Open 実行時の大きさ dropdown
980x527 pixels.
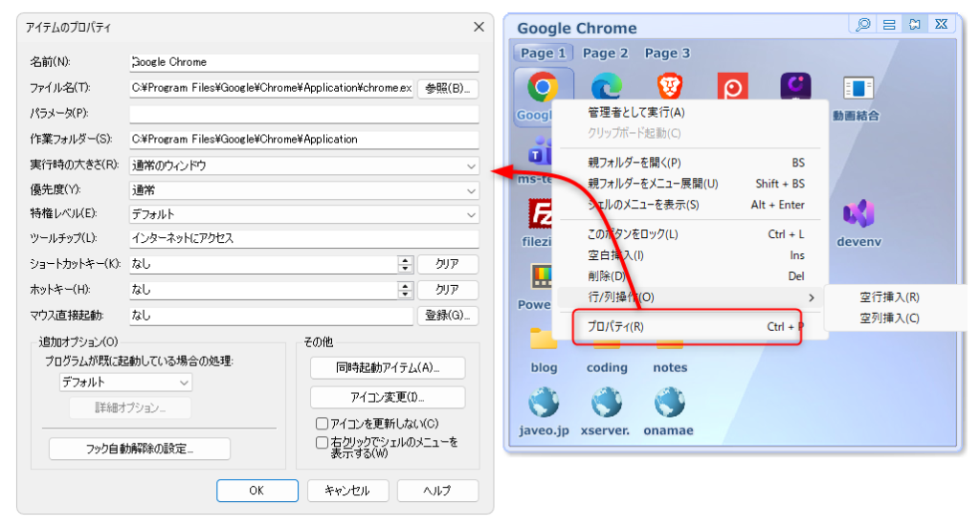pyautogui.click(x=304, y=165)
